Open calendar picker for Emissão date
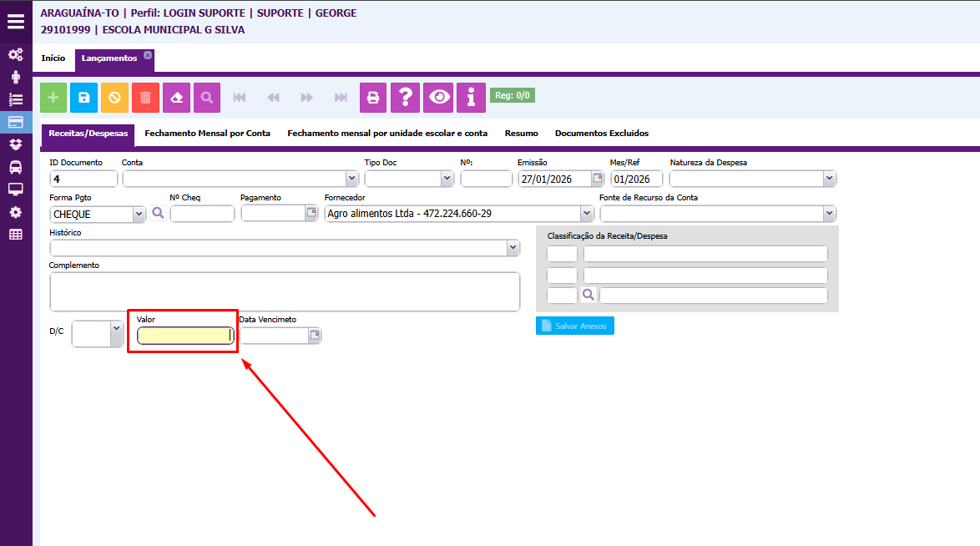This screenshot has width=980, height=546. click(597, 179)
